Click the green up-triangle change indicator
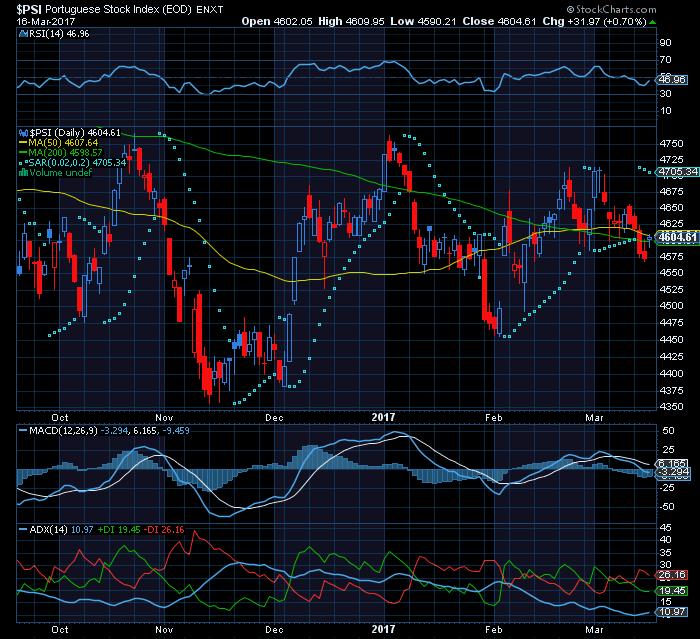The height and width of the screenshot is (639, 700). 652,22
